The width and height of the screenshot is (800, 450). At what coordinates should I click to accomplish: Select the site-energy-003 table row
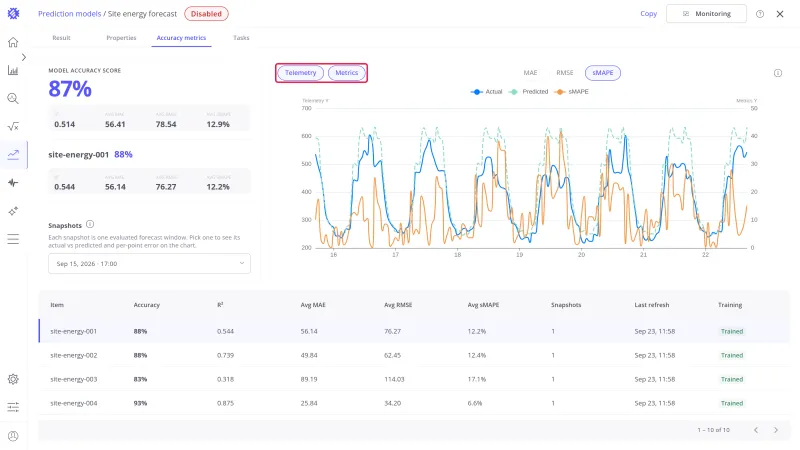414,379
